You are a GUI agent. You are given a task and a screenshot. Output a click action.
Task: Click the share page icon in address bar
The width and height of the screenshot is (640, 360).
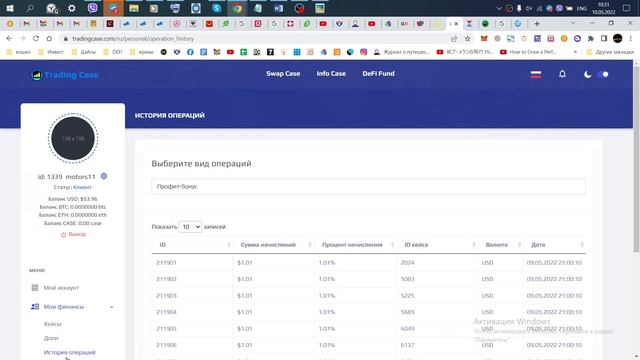pos(454,39)
